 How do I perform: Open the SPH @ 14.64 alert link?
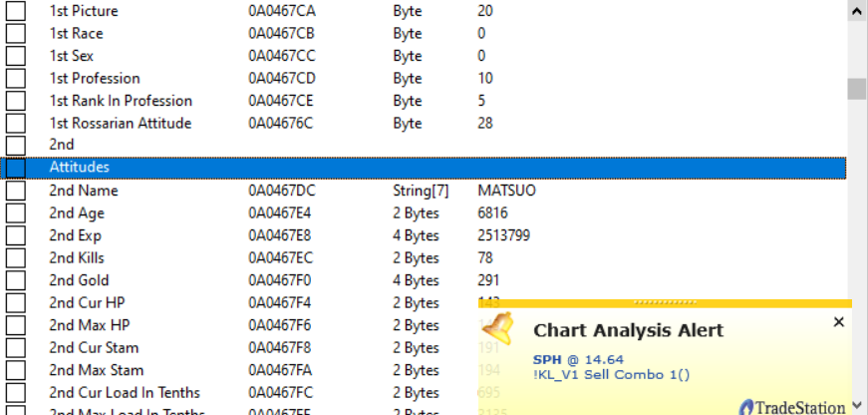tap(579, 359)
